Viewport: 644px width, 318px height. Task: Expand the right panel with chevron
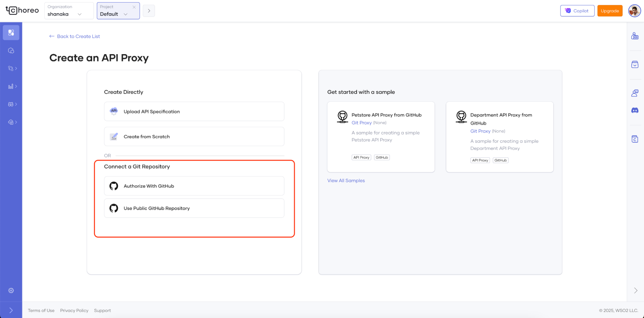(x=635, y=291)
